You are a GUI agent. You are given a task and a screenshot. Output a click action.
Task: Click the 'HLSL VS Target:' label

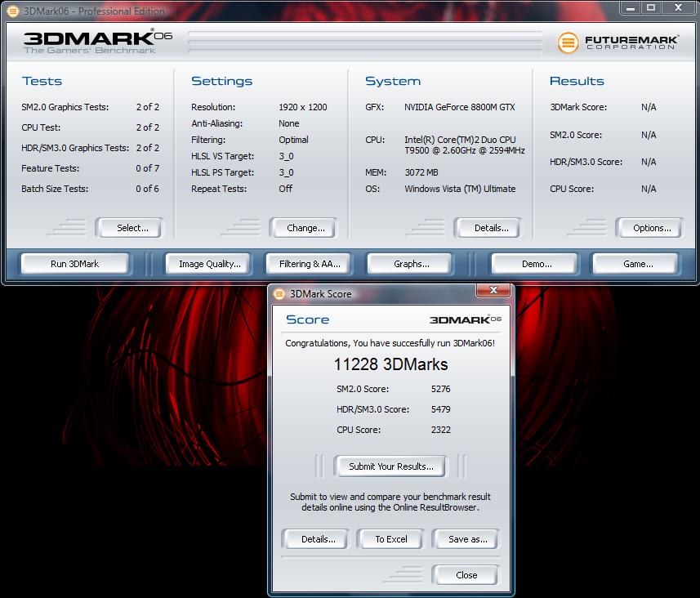(222, 156)
